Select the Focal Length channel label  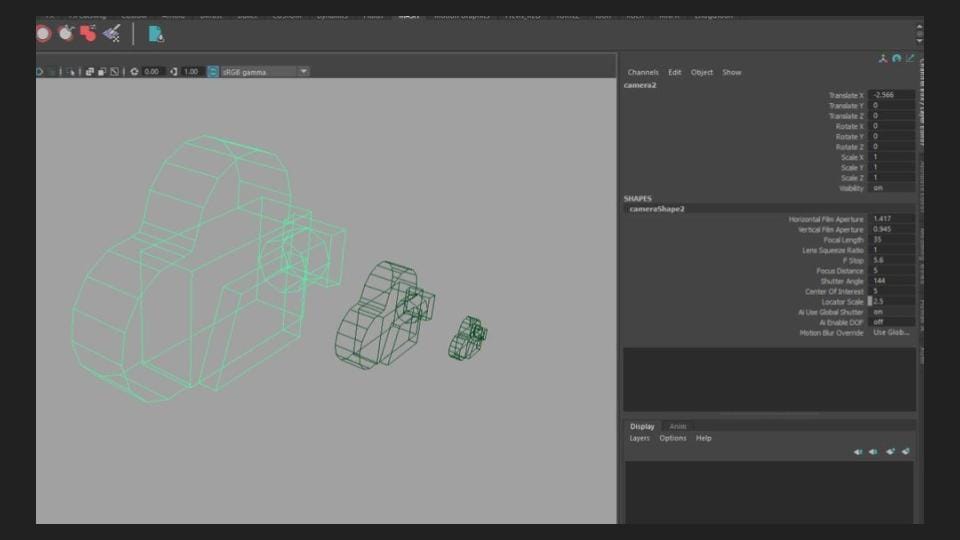pos(843,240)
